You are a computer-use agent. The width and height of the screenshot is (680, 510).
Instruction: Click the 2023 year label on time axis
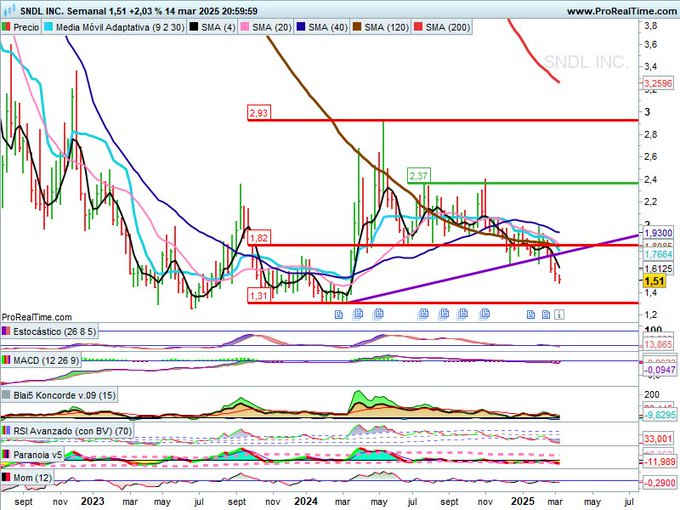click(93, 502)
